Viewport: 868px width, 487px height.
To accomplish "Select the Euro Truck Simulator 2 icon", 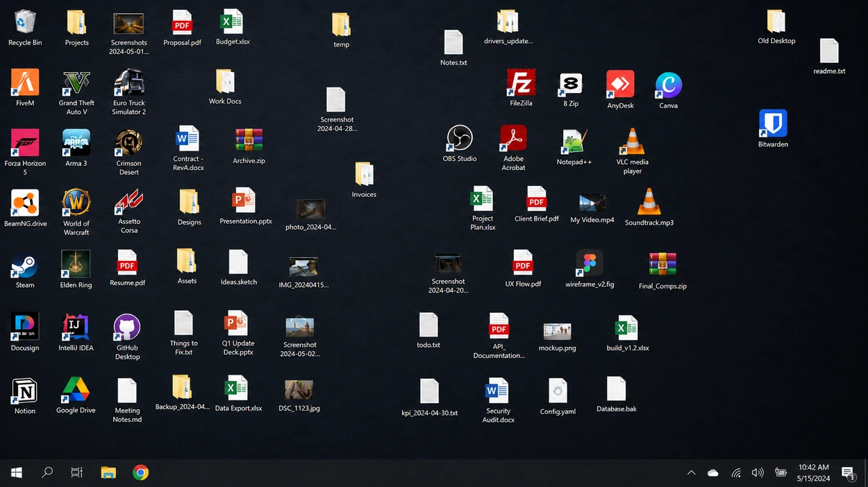I will (x=128, y=82).
